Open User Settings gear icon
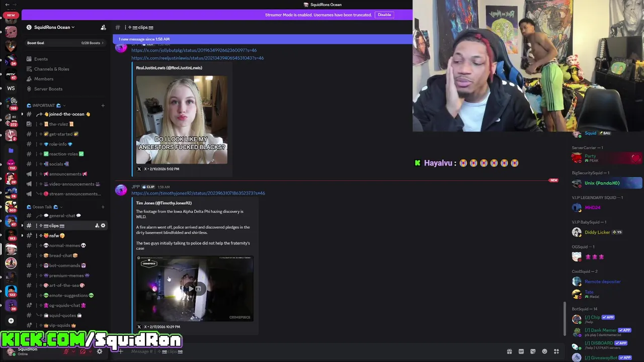644x362 pixels. [99, 351]
